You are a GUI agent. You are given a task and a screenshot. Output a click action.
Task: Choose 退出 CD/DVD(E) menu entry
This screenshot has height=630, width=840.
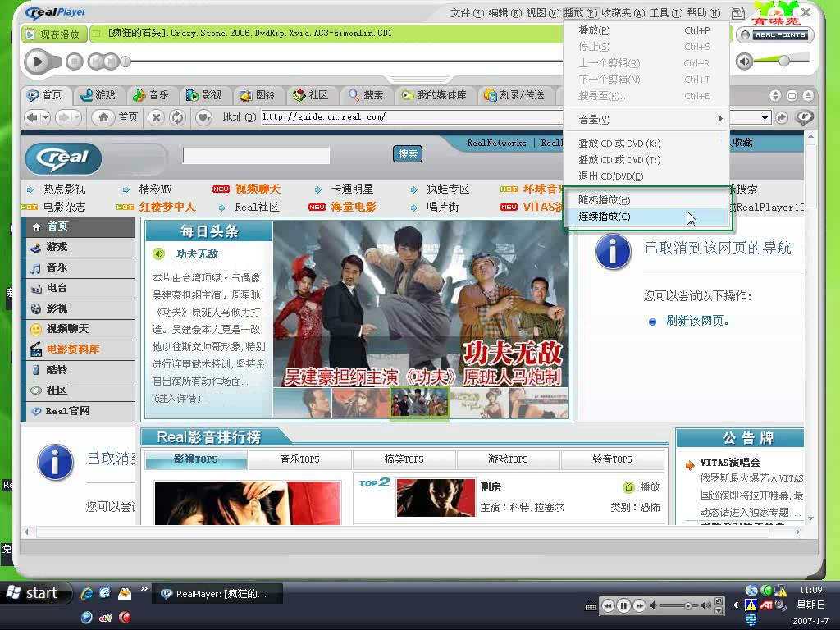[x=646, y=176]
